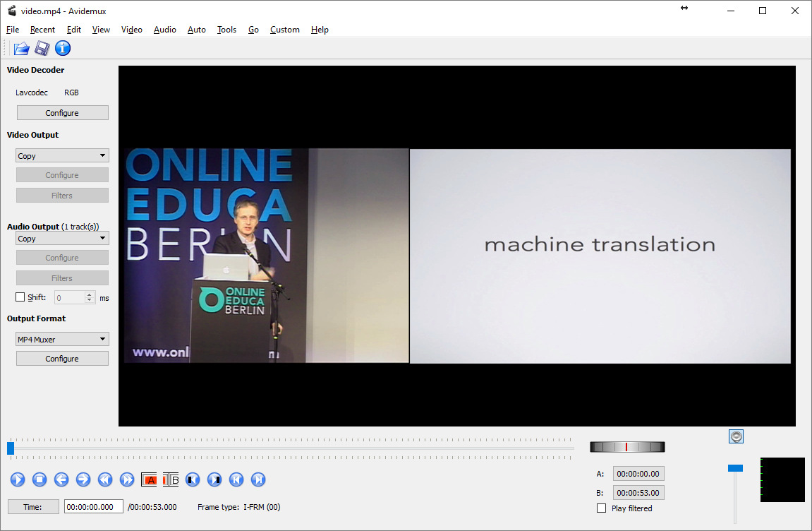Click the audio speaker icon above volume
812x531 pixels.
(736, 436)
